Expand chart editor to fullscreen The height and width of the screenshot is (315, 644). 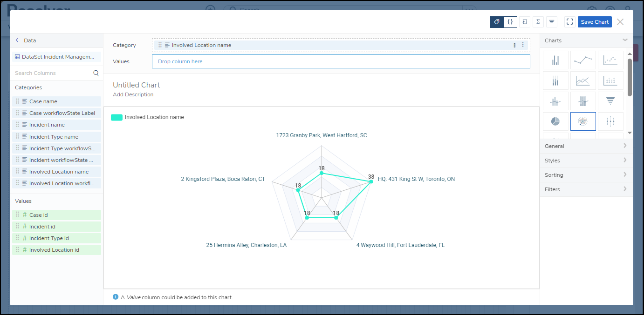(x=569, y=22)
